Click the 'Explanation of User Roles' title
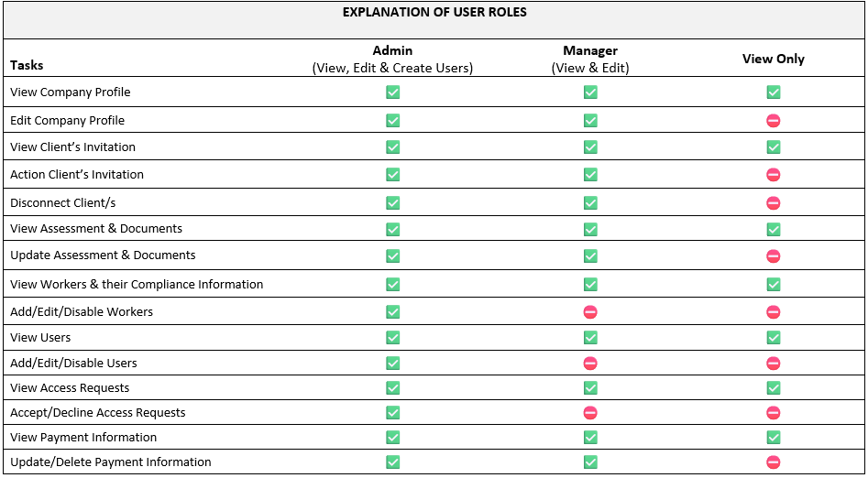The height and width of the screenshot is (478, 868). [434, 13]
